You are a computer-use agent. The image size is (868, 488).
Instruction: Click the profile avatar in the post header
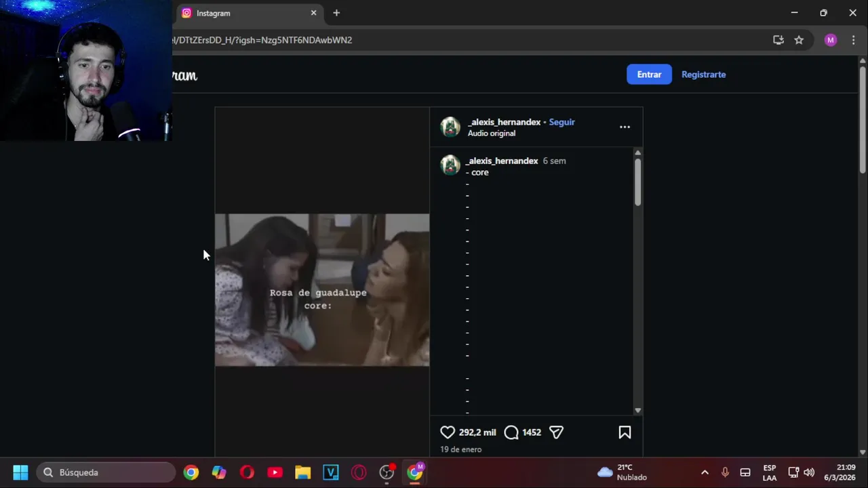[450, 127]
